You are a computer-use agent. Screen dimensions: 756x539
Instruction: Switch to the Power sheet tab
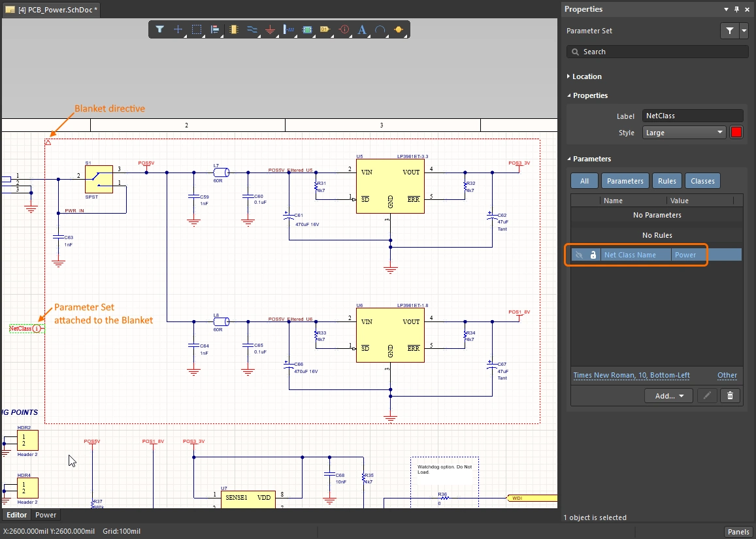[46, 515]
